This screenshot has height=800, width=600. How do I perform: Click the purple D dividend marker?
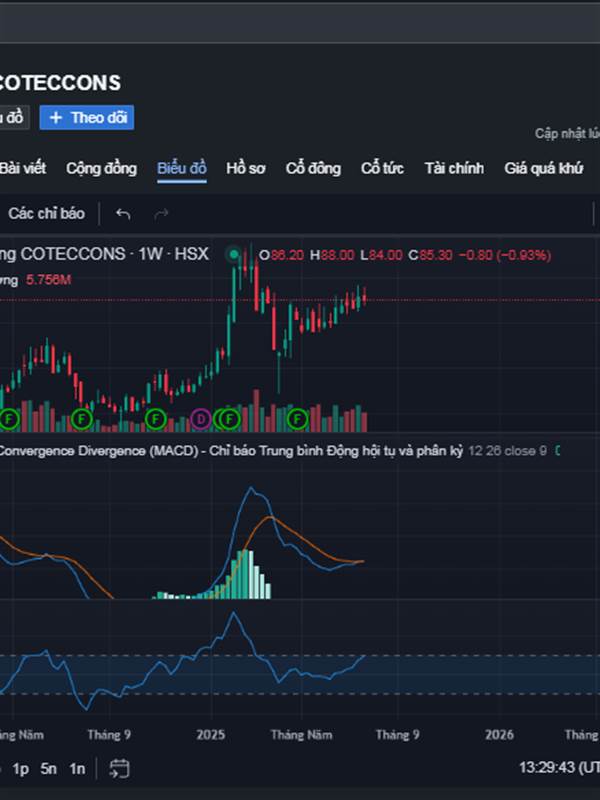pyautogui.click(x=201, y=419)
